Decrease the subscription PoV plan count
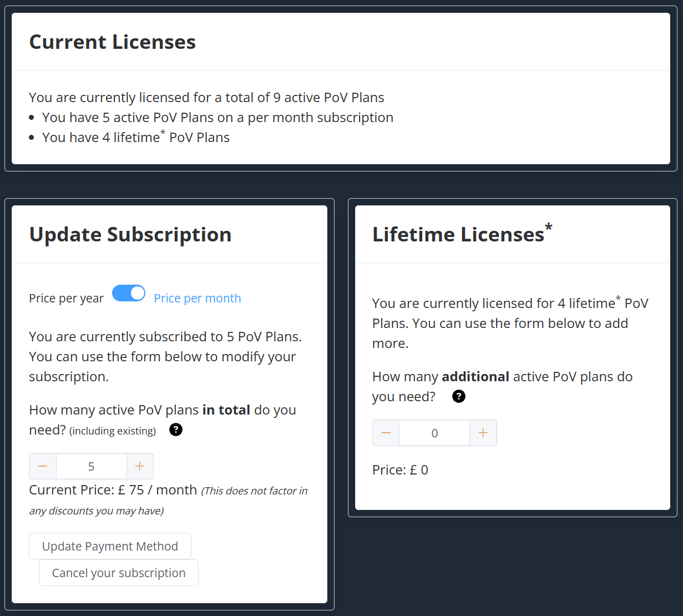 click(x=43, y=466)
